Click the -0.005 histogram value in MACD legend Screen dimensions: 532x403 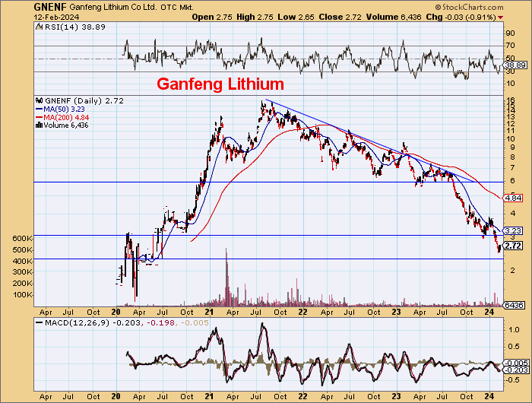195,323
